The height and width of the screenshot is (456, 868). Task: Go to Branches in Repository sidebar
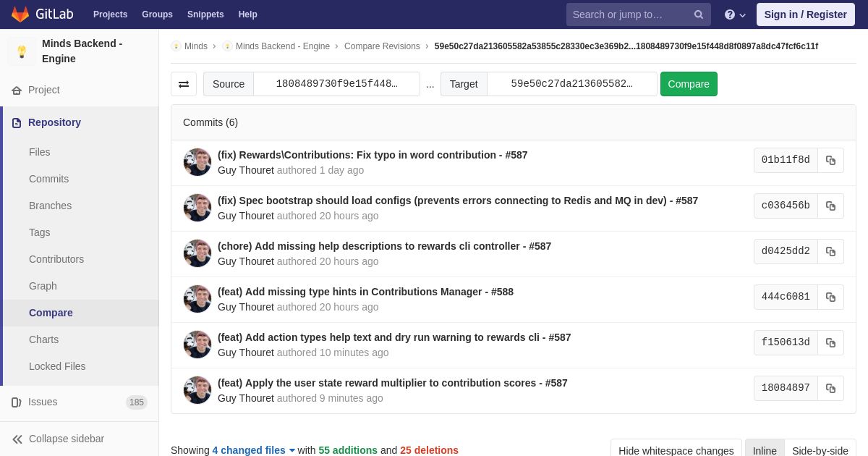click(x=50, y=206)
